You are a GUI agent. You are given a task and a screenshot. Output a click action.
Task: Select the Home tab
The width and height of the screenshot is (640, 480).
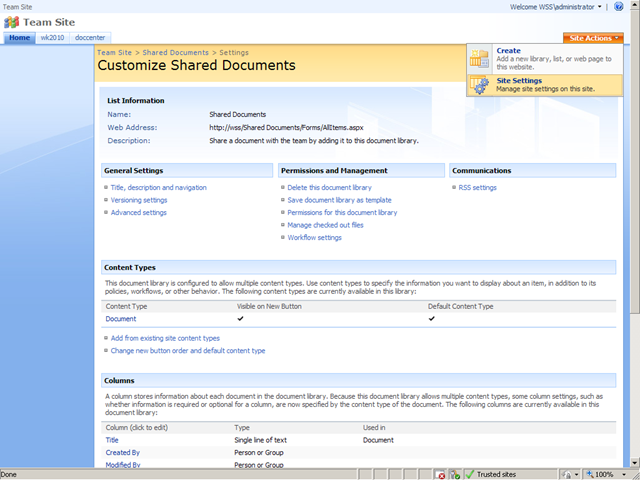click(x=20, y=38)
